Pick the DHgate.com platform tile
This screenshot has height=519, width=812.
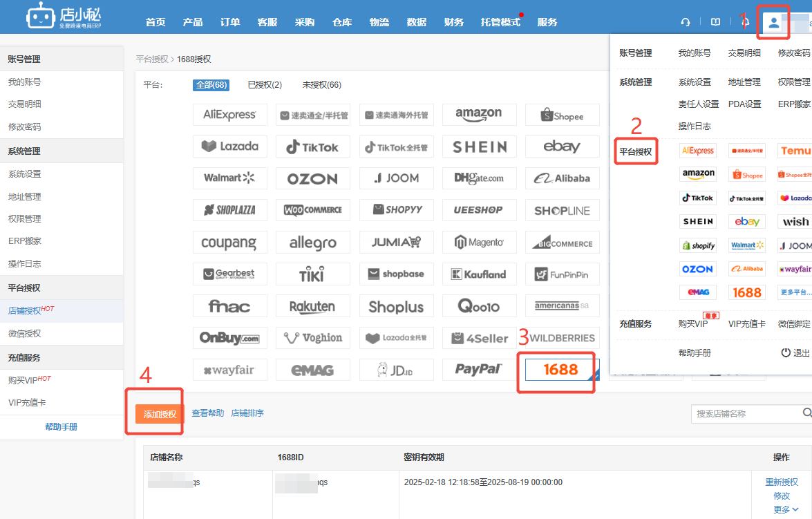(479, 178)
